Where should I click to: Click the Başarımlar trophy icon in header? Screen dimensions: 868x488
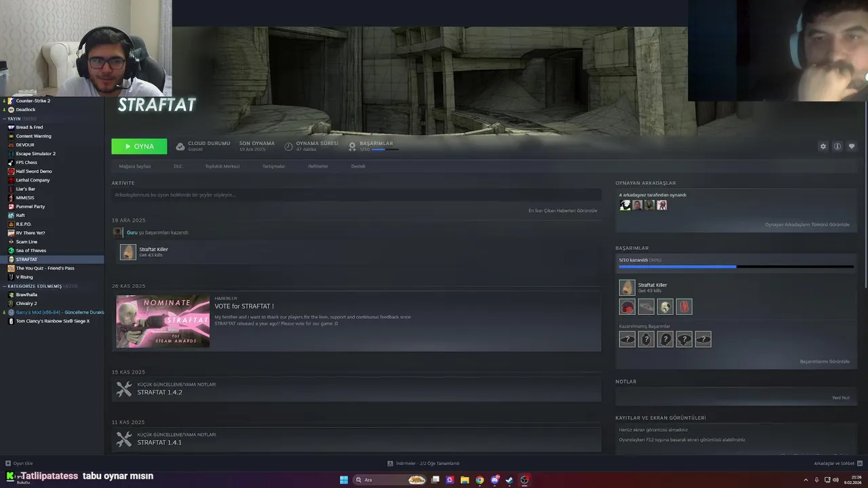tap(352, 146)
